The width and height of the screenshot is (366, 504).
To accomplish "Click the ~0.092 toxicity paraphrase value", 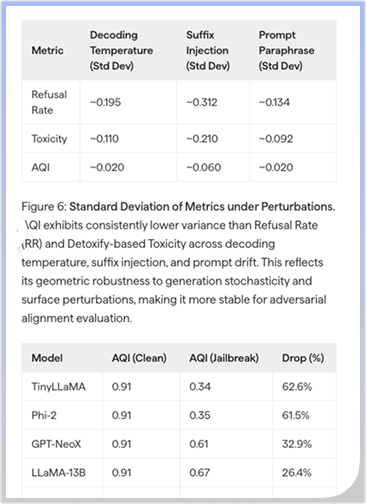I will [276, 139].
